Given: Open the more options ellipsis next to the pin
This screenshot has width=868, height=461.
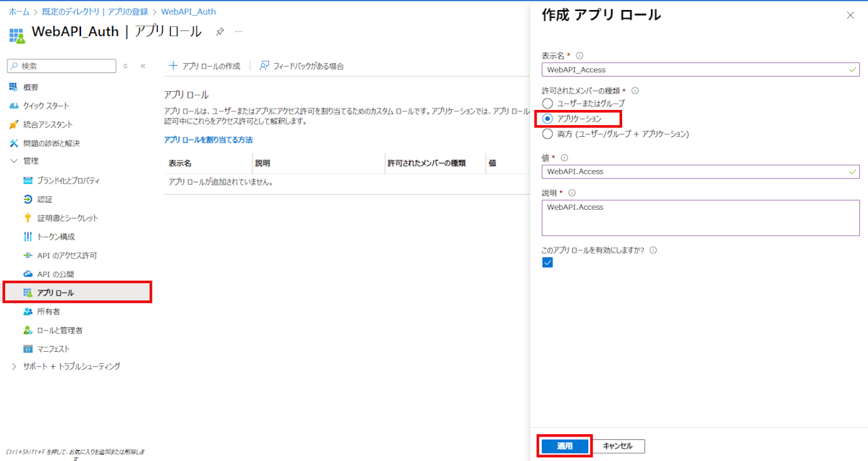Looking at the screenshot, I should [x=239, y=33].
